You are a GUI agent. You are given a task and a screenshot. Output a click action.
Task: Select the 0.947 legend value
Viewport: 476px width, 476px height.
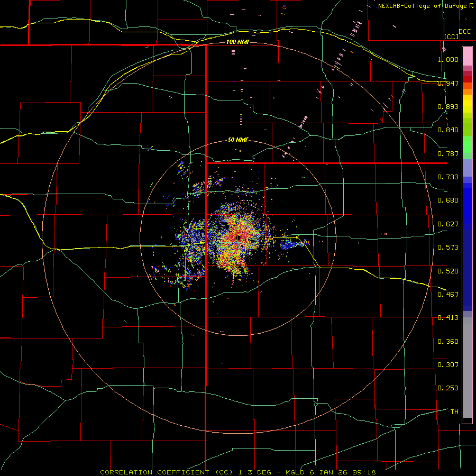(x=448, y=83)
